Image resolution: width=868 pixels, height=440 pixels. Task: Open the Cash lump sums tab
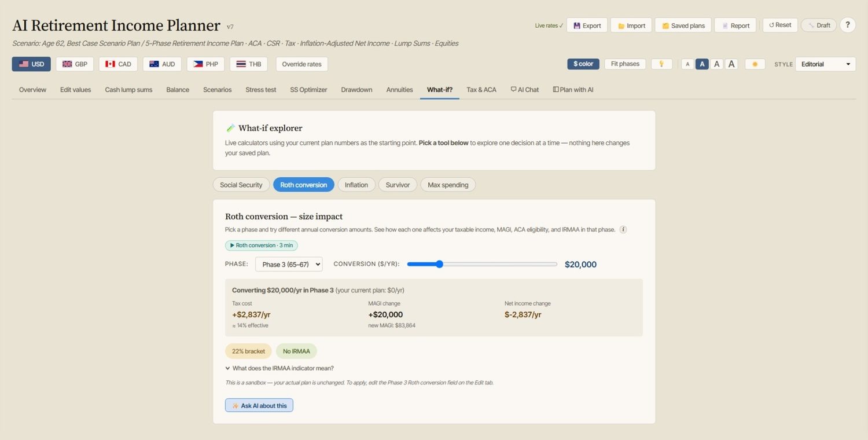[128, 90]
